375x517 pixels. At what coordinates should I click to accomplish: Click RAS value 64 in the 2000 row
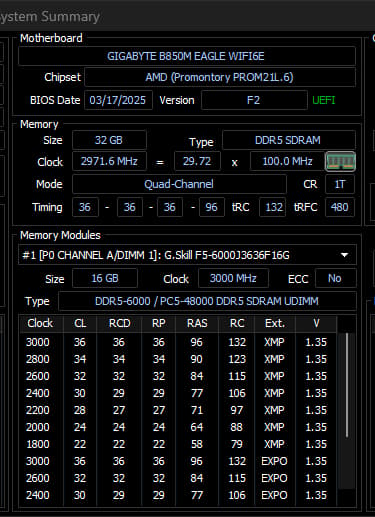pyautogui.click(x=196, y=427)
